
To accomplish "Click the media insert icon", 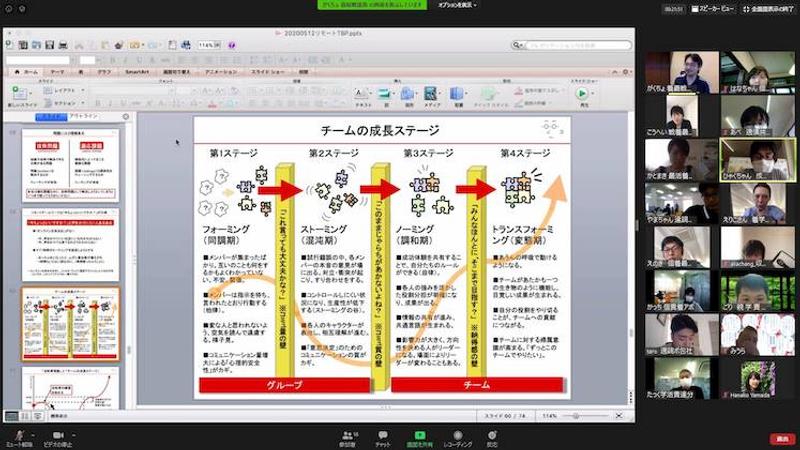I will (430, 93).
